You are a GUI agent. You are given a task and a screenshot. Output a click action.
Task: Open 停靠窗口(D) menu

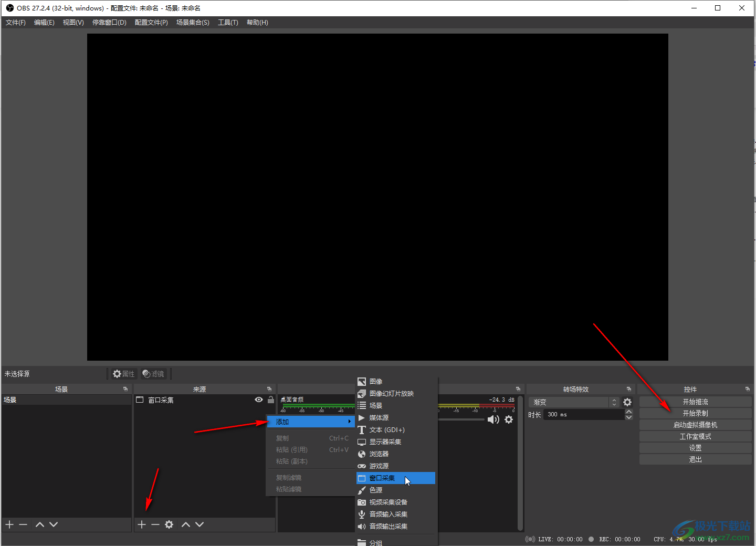click(x=109, y=23)
